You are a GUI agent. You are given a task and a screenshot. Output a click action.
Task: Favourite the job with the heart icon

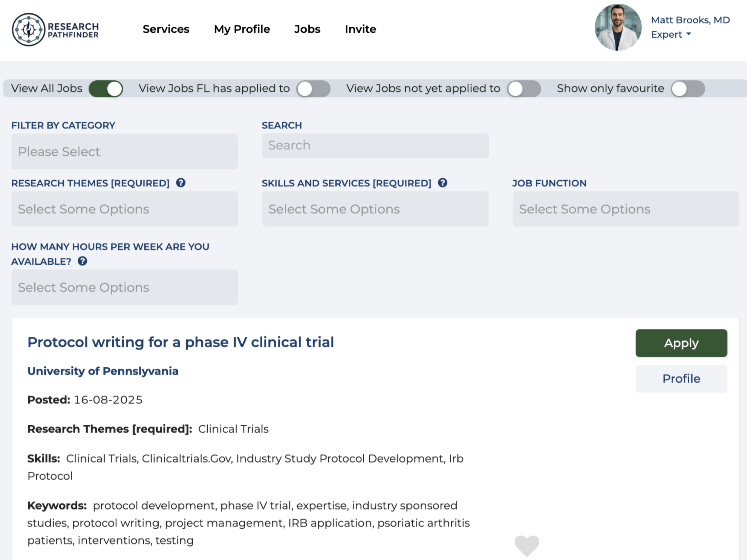526,545
